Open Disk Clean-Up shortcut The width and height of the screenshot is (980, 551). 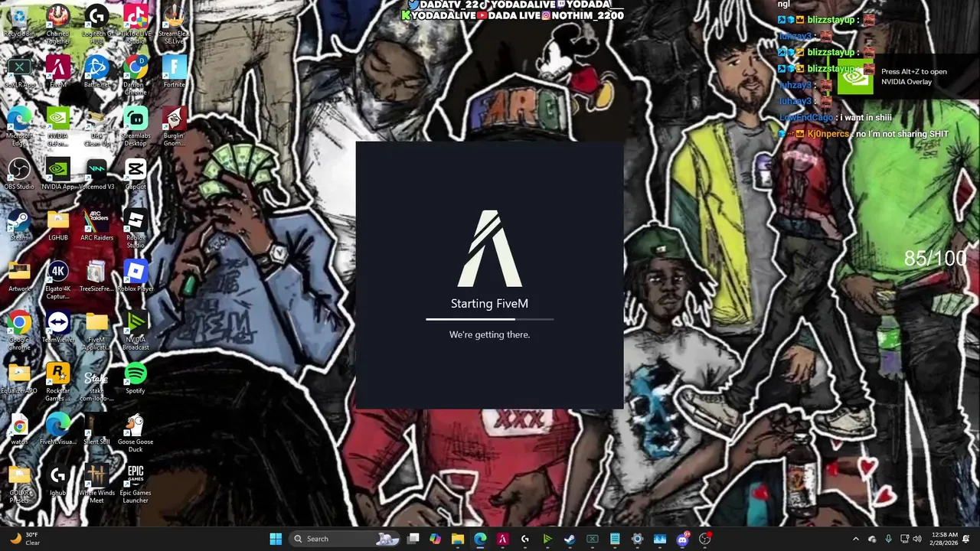96,126
